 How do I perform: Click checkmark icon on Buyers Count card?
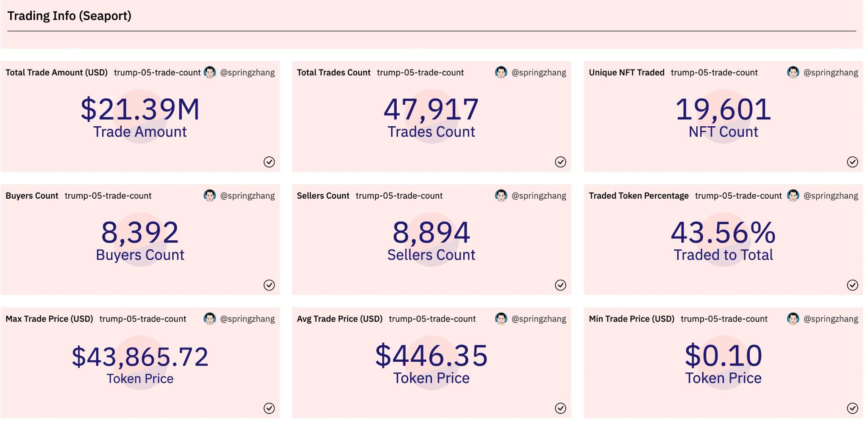(269, 285)
